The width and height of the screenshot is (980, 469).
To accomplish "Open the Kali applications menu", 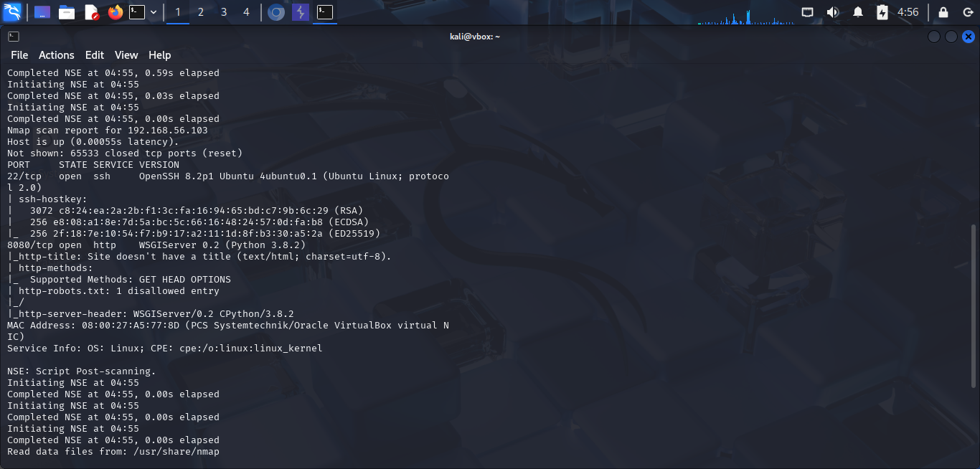I will pyautogui.click(x=11, y=11).
